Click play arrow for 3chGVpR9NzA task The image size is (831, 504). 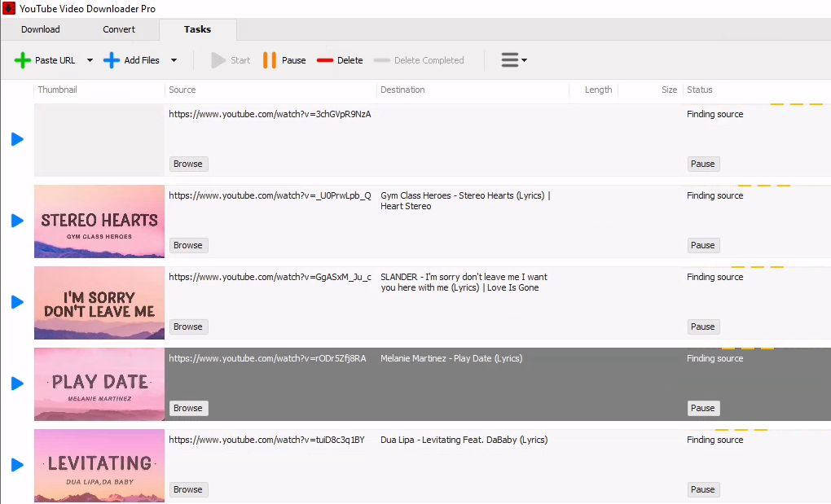(x=17, y=139)
